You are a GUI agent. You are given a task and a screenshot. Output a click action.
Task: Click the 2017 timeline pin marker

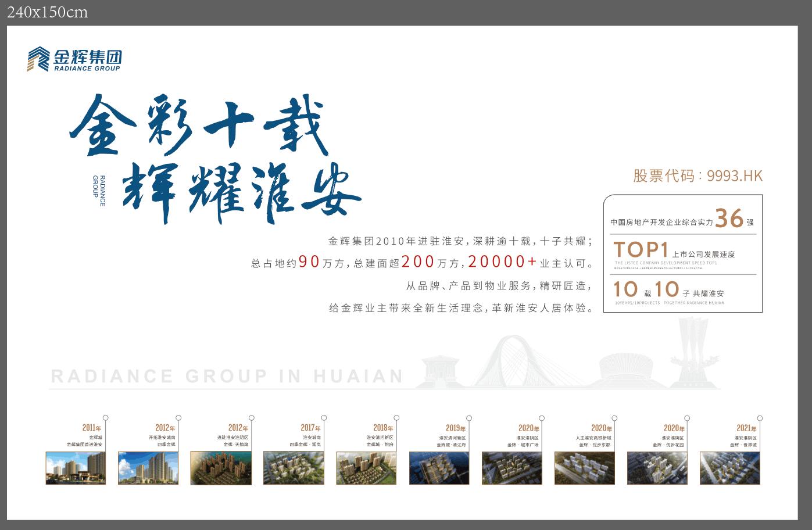pos(323,417)
